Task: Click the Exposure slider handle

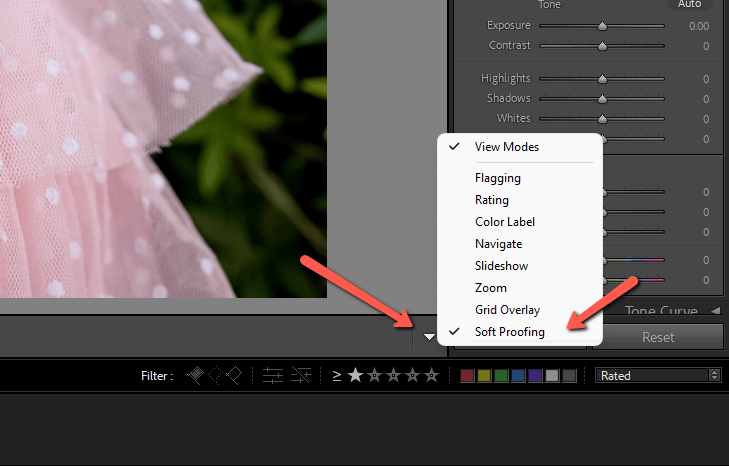Action: (603, 26)
